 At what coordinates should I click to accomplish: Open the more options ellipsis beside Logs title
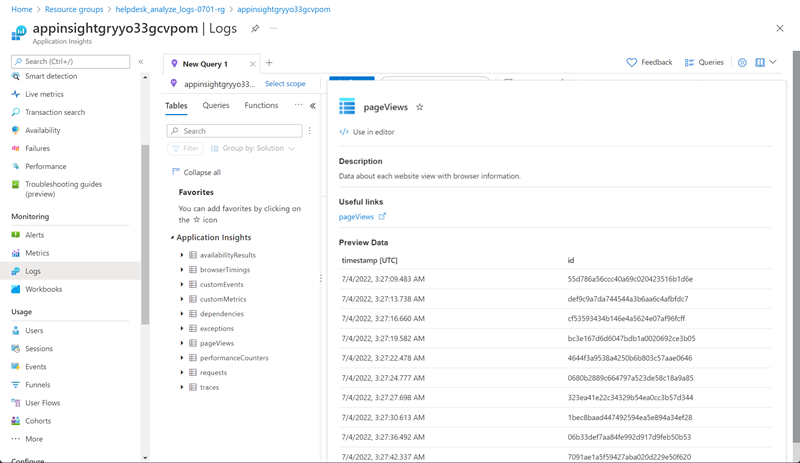point(273,29)
